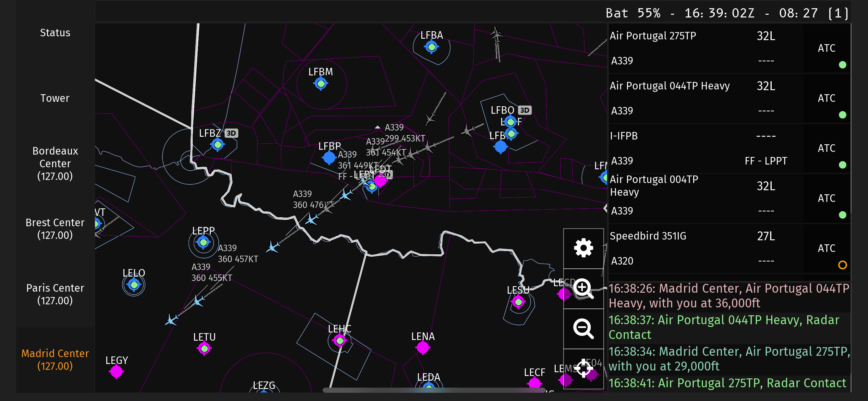Open the map settings gear
Viewport: 868px width, 401px height.
pos(583,248)
